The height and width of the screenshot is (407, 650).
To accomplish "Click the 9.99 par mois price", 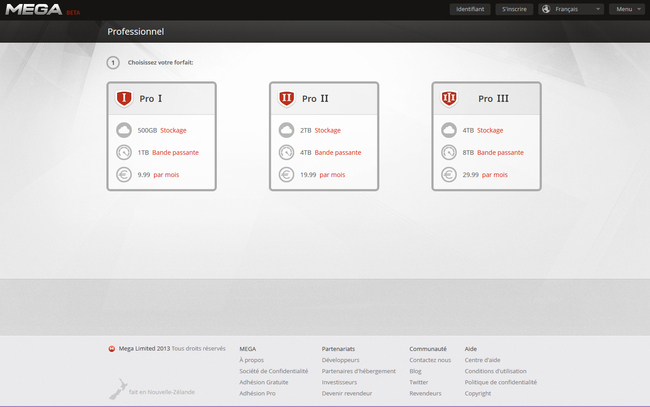I will (x=158, y=175).
